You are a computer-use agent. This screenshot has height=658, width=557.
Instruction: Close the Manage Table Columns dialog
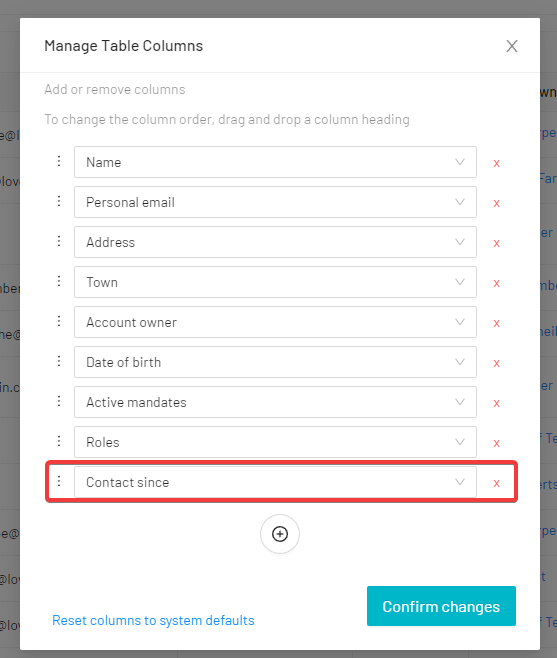512,46
